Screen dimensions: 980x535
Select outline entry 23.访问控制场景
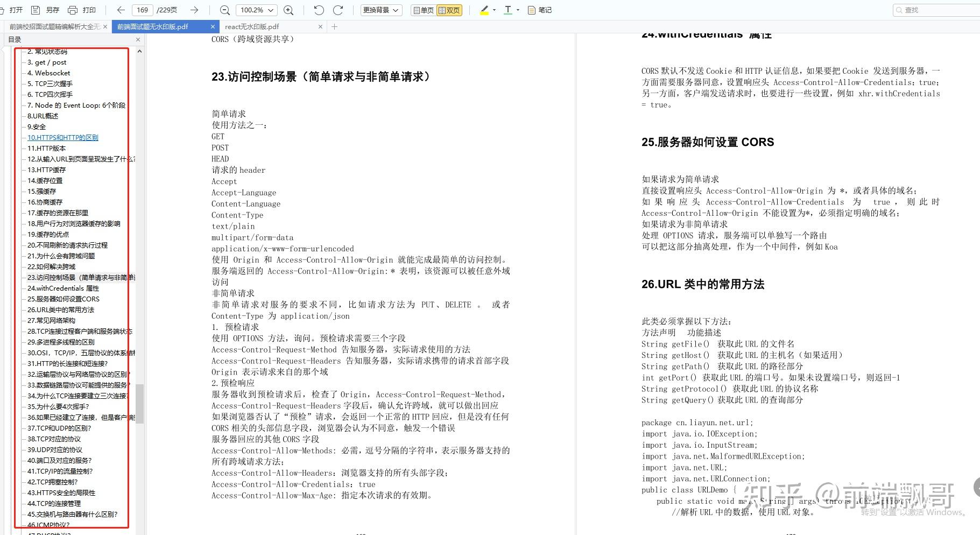click(x=81, y=278)
